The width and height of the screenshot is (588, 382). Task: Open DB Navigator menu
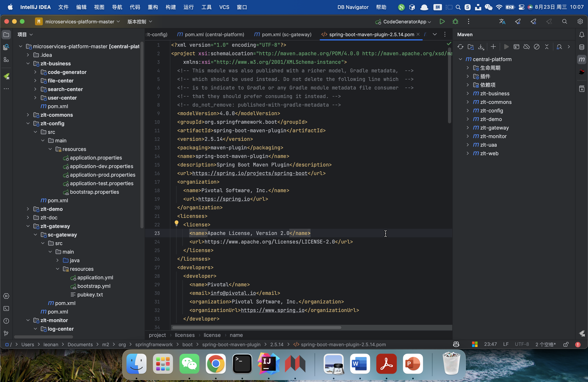pyautogui.click(x=353, y=7)
